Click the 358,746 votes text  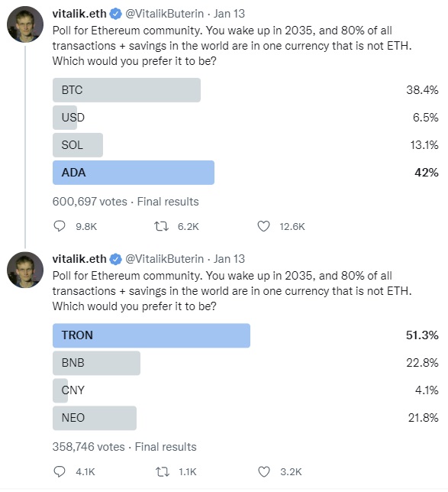pos(89,447)
